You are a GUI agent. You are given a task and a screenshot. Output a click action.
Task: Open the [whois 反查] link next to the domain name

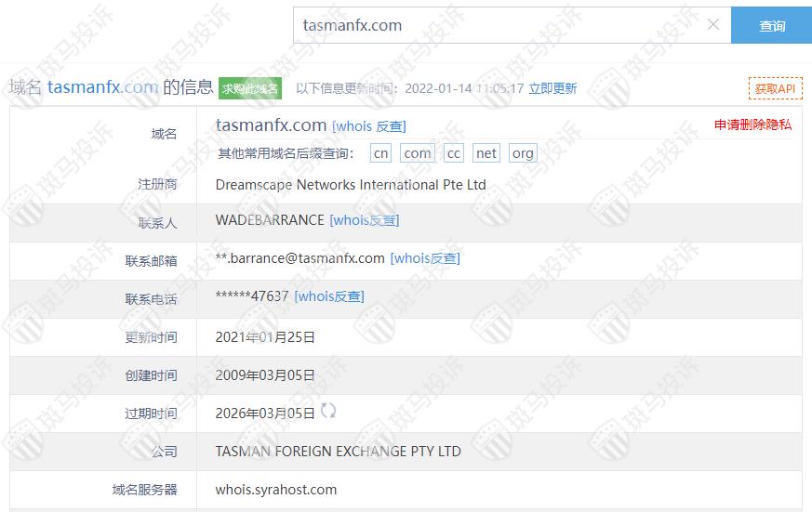coord(369,126)
